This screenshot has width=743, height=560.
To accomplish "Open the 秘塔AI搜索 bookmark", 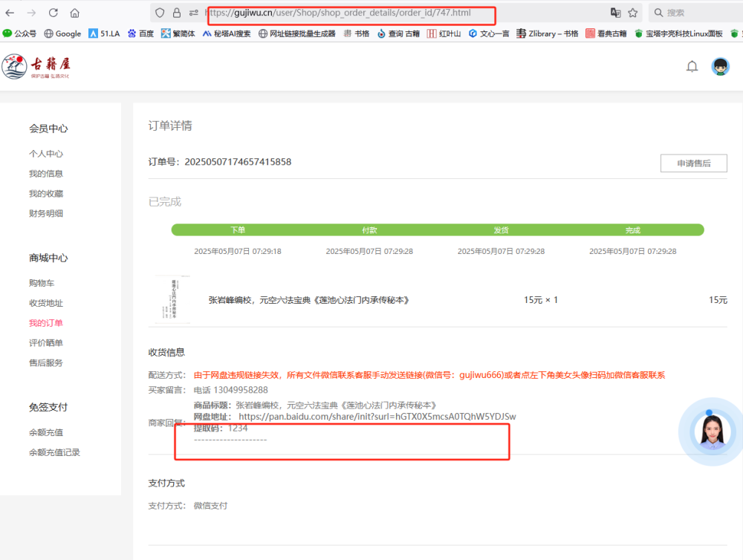I will click(x=227, y=33).
